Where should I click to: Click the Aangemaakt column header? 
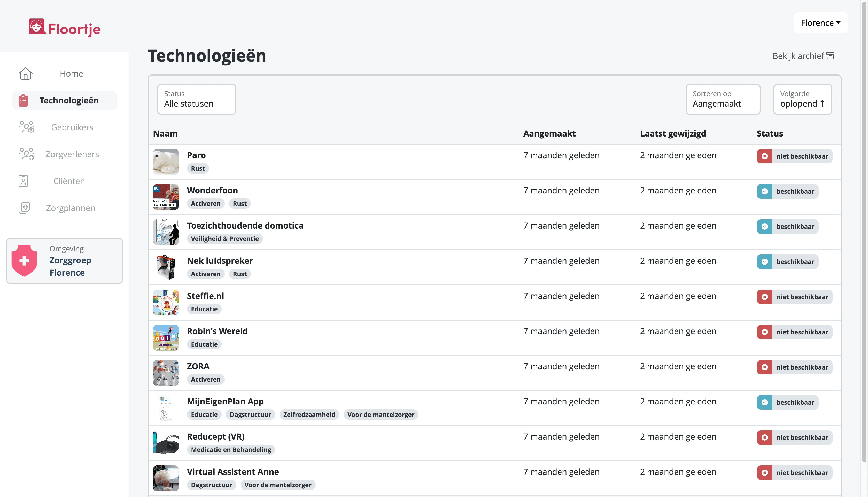tap(549, 133)
